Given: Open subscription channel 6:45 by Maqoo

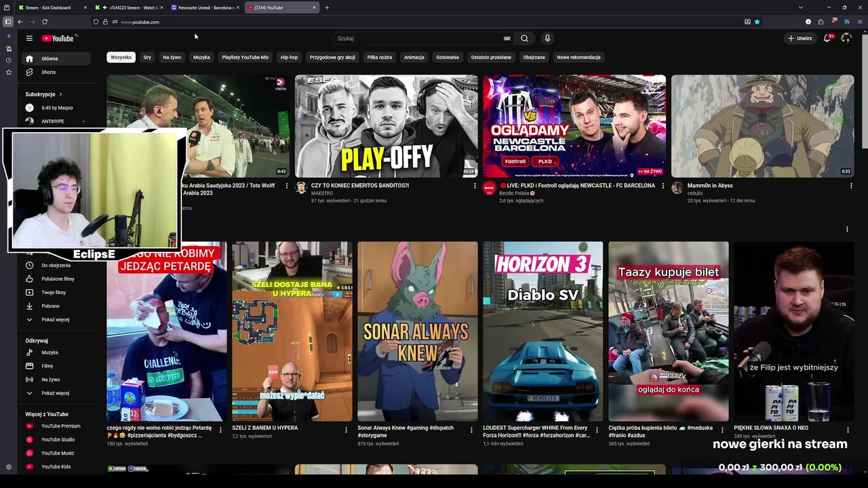Looking at the screenshot, I should click(54, 108).
